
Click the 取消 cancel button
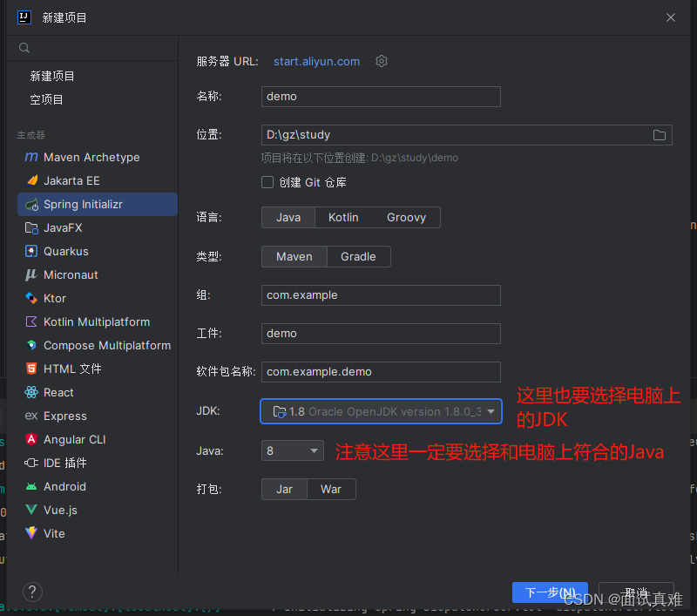(636, 592)
